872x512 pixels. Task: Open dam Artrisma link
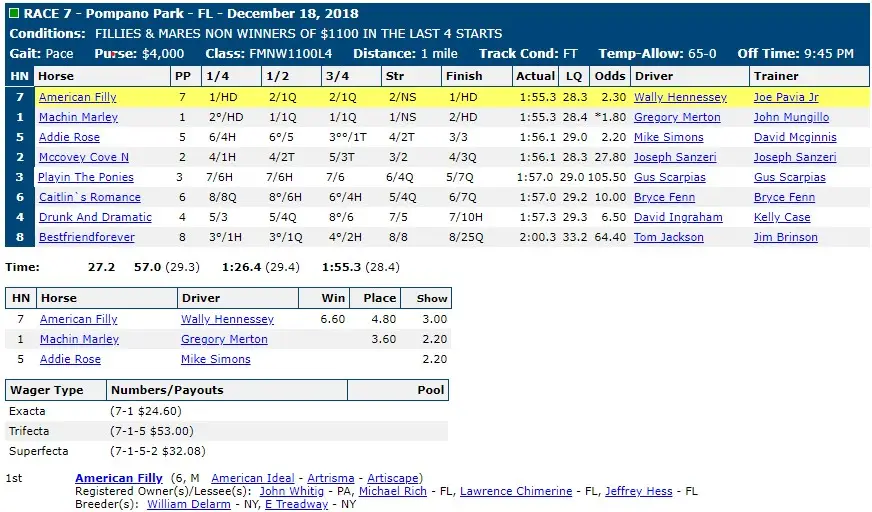[330, 478]
